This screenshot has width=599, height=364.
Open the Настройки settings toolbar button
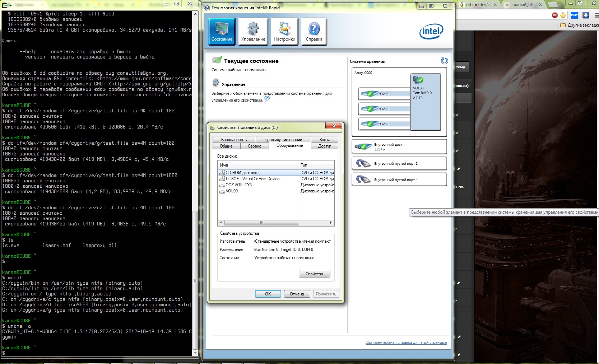coord(284,32)
